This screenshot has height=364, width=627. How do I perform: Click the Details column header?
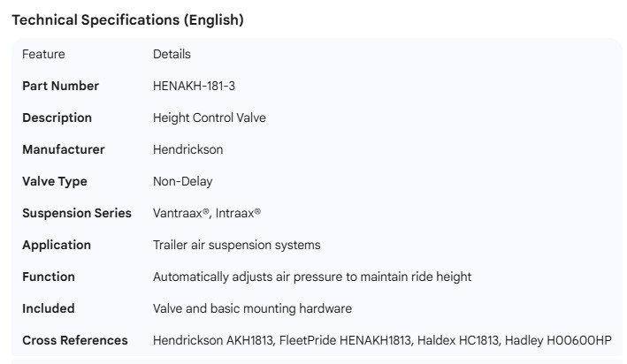tap(172, 54)
